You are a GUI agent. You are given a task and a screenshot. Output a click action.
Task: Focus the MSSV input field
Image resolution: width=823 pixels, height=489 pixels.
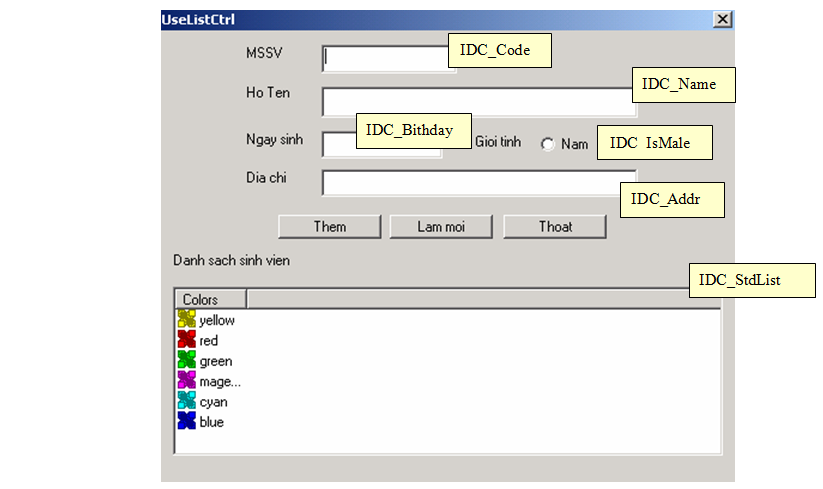[385, 58]
